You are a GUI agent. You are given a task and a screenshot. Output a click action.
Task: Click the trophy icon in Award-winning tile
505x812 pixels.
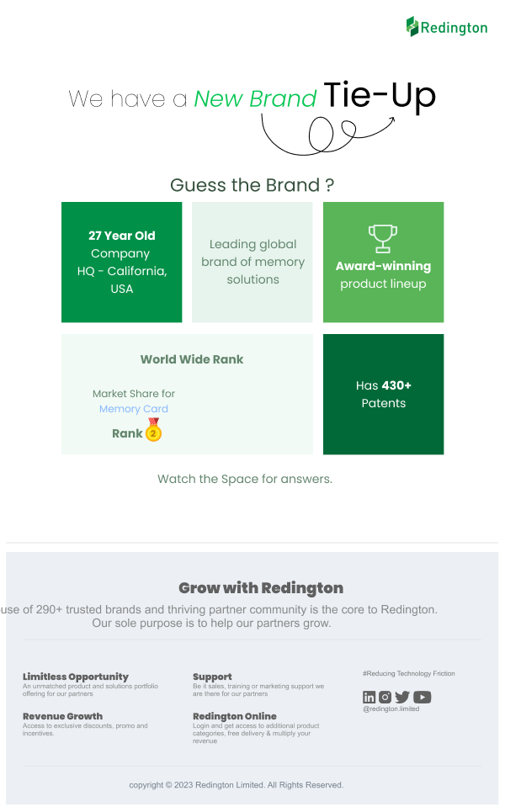(x=383, y=238)
